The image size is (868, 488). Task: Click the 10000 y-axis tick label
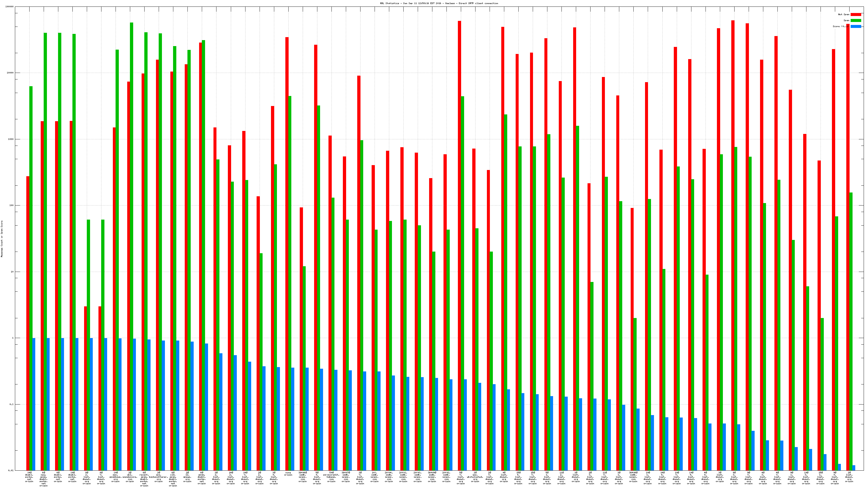pos(11,73)
